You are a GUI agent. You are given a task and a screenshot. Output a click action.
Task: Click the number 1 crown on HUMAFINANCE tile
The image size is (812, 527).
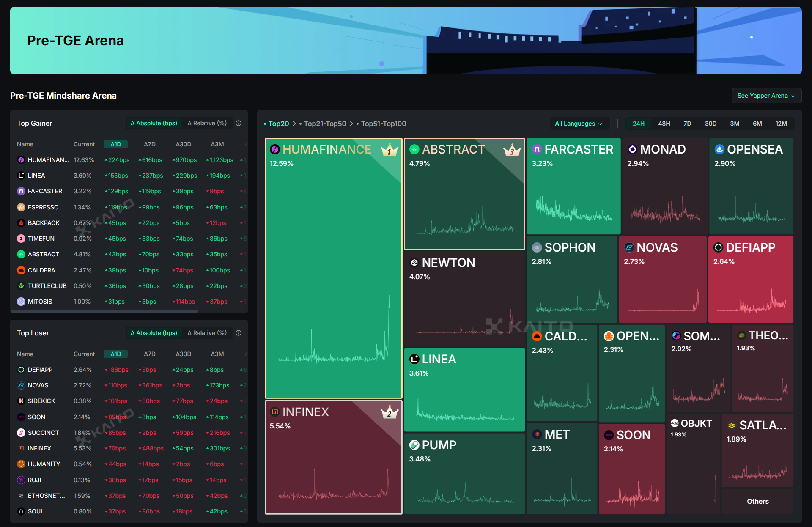point(389,150)
